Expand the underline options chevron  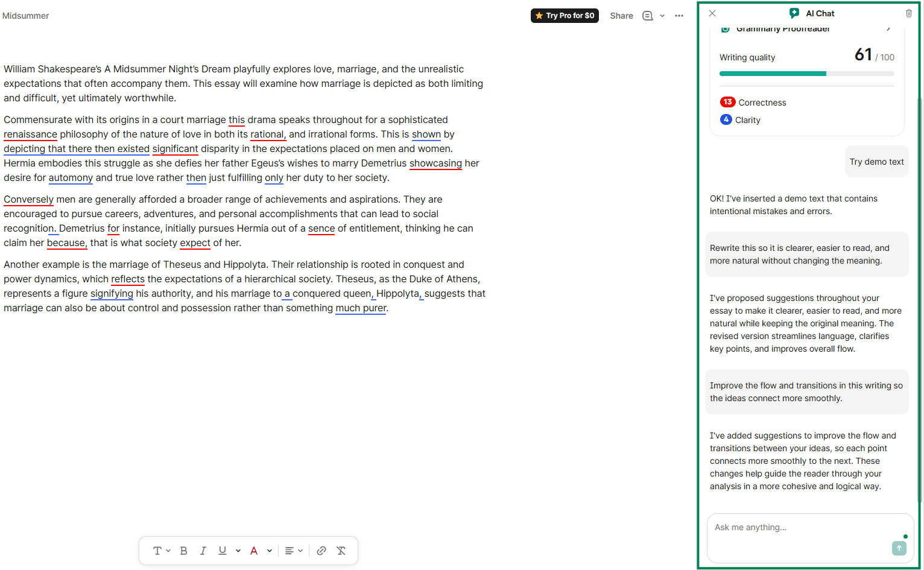(x=238, y=550)
